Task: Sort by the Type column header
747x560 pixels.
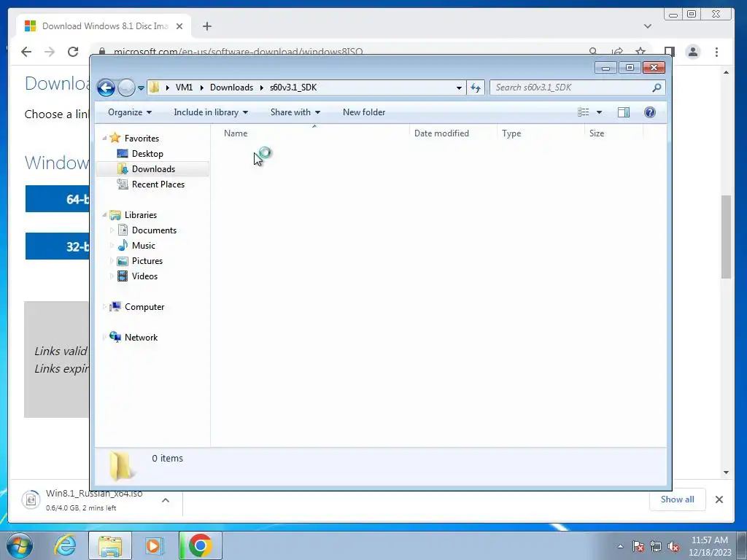Action: tap(541, 133)
